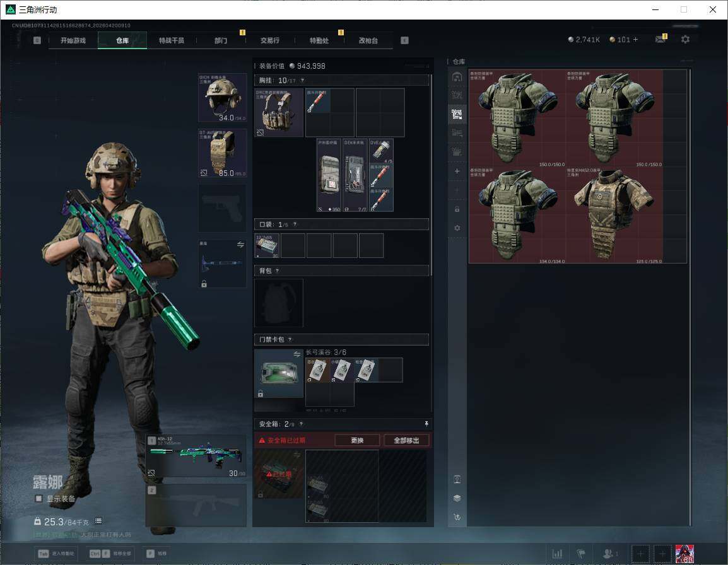Click the equipment panel vertical scrollbar
The width and height of the screenshot is (728, 565).
(x=432, y=175)
